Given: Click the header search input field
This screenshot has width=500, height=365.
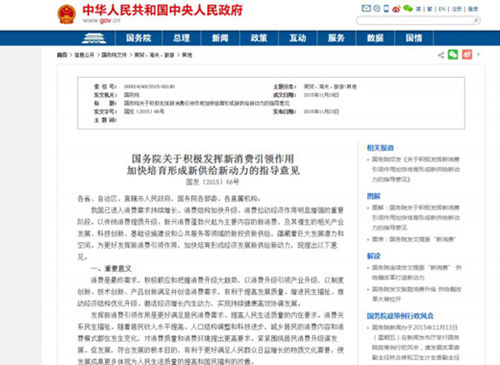Looking at the screenshot, I should pos(415,21).
